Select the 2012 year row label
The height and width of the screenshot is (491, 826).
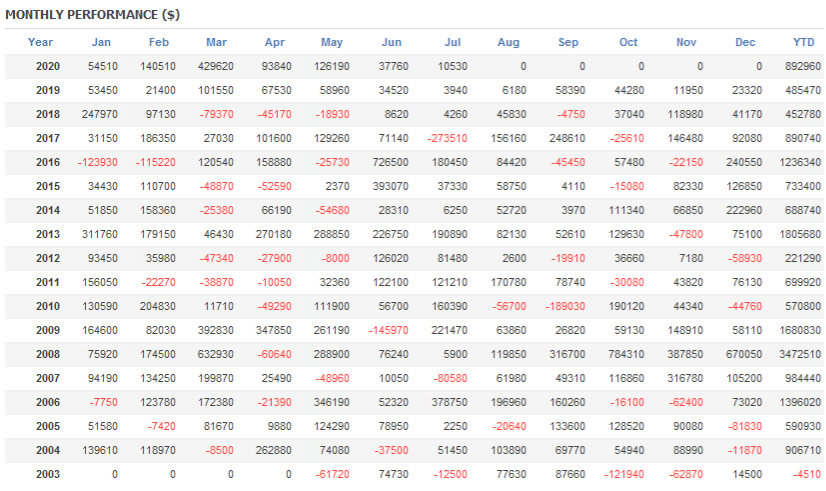pyautogui.click(x=48, y=258)
